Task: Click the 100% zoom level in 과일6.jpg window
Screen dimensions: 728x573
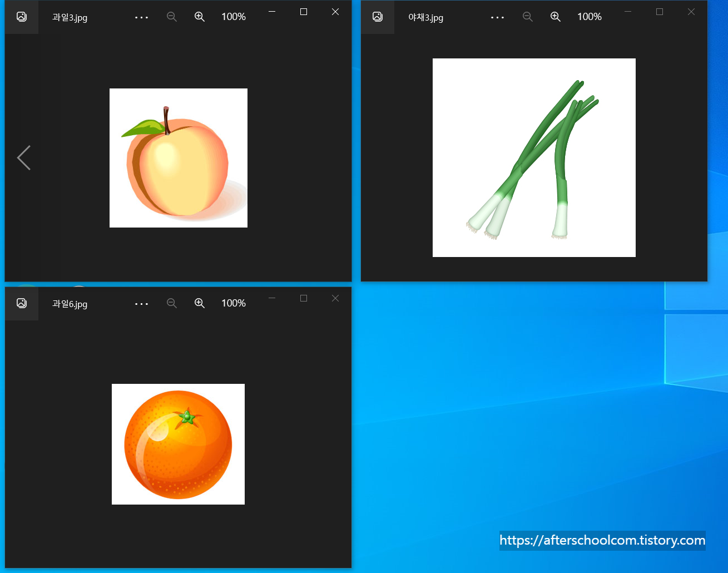Action: pos(234,303)
